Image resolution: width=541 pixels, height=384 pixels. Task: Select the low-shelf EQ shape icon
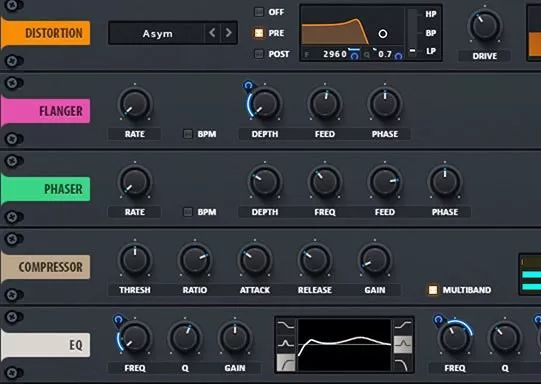click(x=286, y=325)
